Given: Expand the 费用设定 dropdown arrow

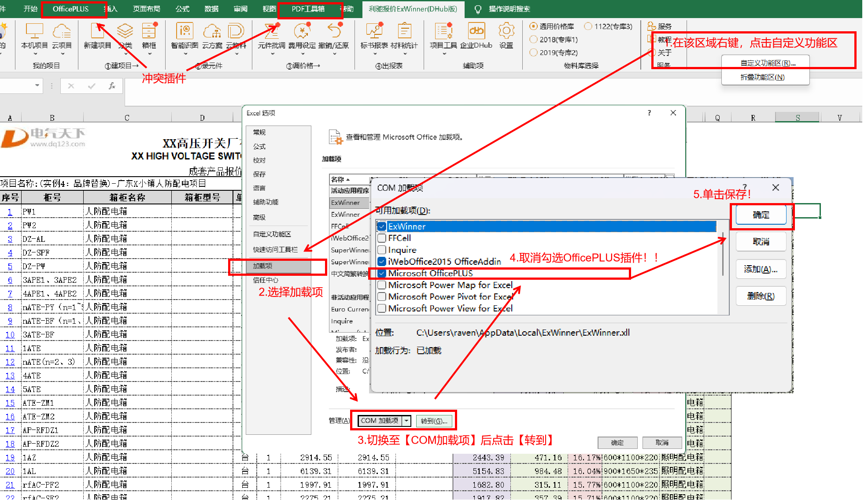Looking at the screenshot, I should click(303, 54).
